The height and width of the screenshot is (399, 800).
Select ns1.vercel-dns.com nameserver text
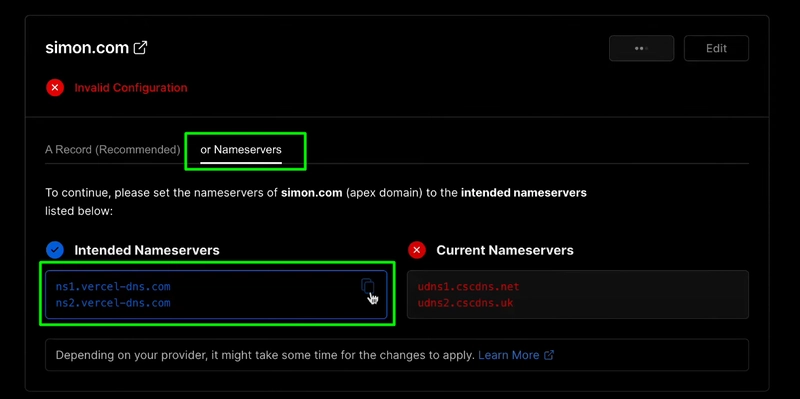pos(113,286)
